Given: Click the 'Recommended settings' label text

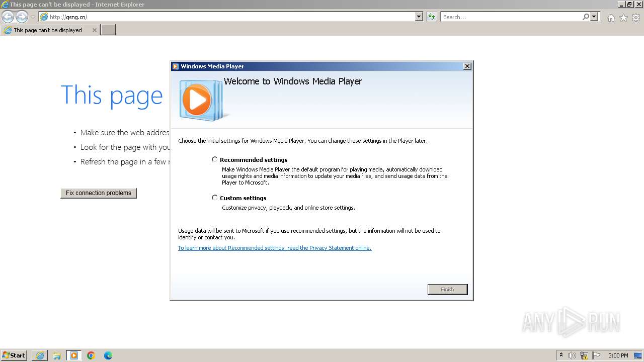Looking at the screenshot, I should [x=254, y=160].
